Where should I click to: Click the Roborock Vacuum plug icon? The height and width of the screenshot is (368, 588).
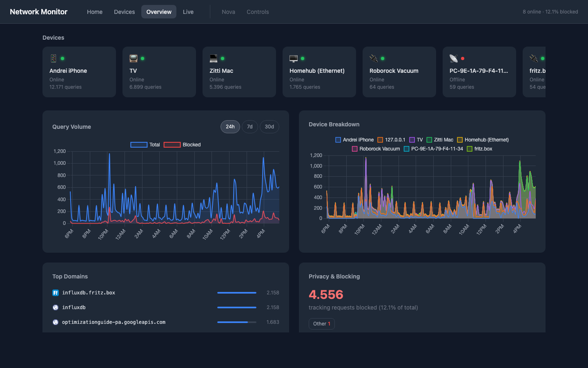pyautogui.click(x=373, y=58)
